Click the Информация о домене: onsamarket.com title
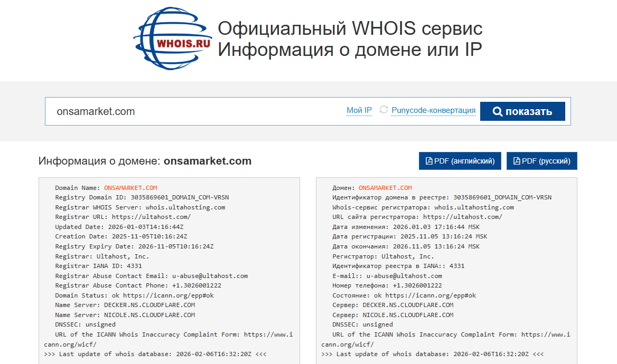Screen dimensions: 617x364 145,161
